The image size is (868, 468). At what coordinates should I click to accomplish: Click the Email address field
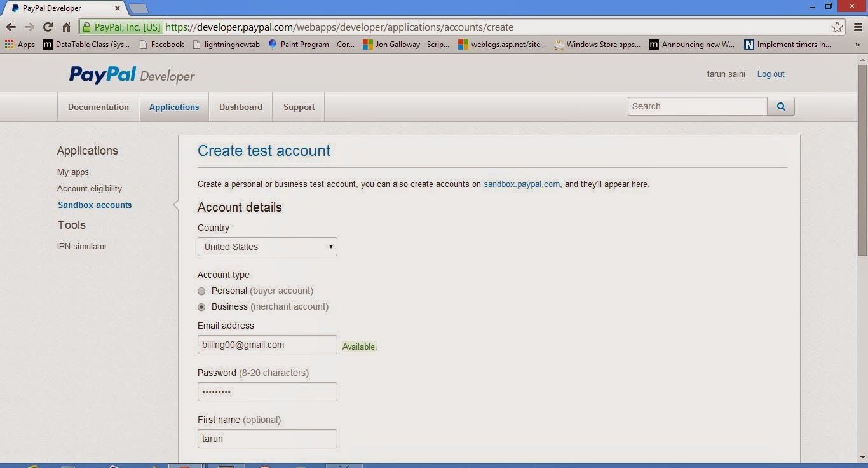[268, 345]
